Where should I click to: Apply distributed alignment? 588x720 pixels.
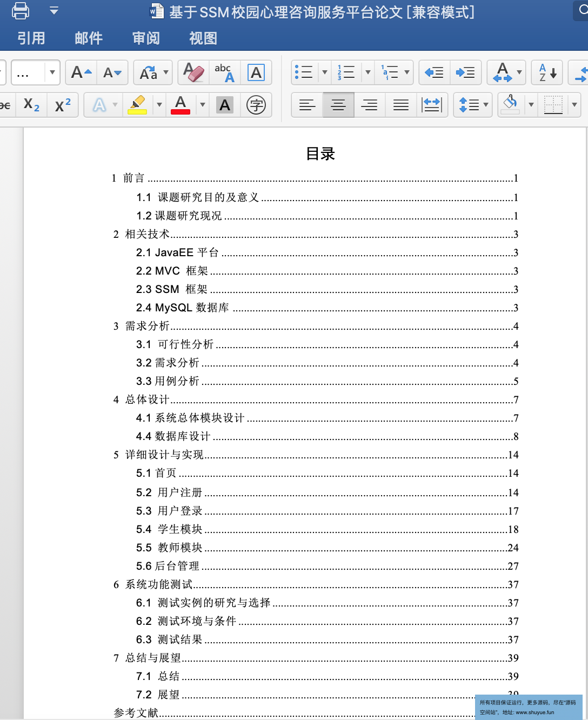point(432,105)
